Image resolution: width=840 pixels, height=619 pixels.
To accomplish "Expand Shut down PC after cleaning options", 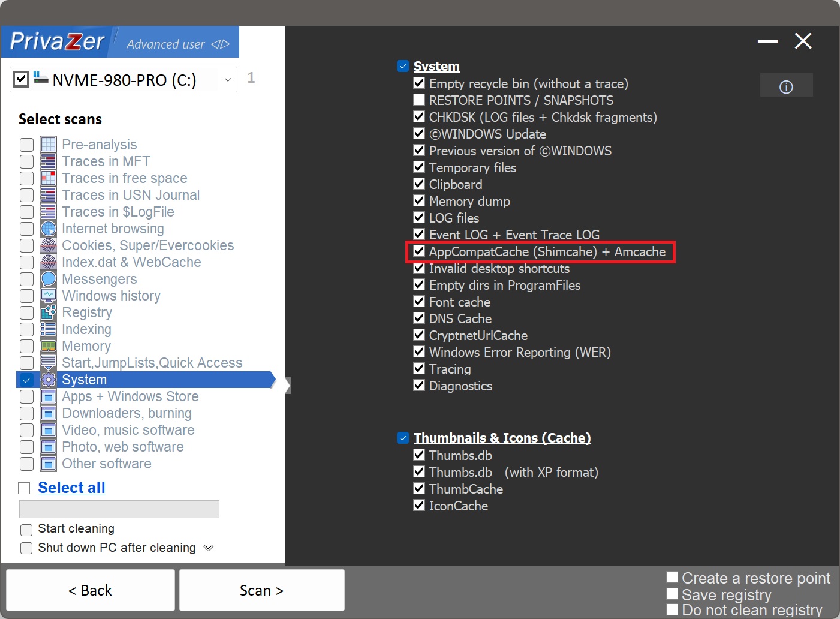I will pos(209,548).
